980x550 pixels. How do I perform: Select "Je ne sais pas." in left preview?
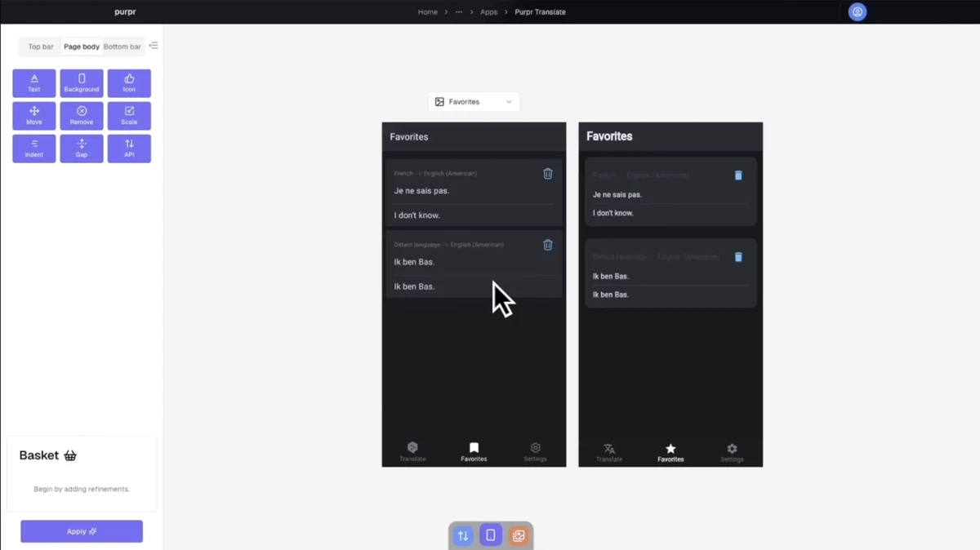[x=421, y=191]
